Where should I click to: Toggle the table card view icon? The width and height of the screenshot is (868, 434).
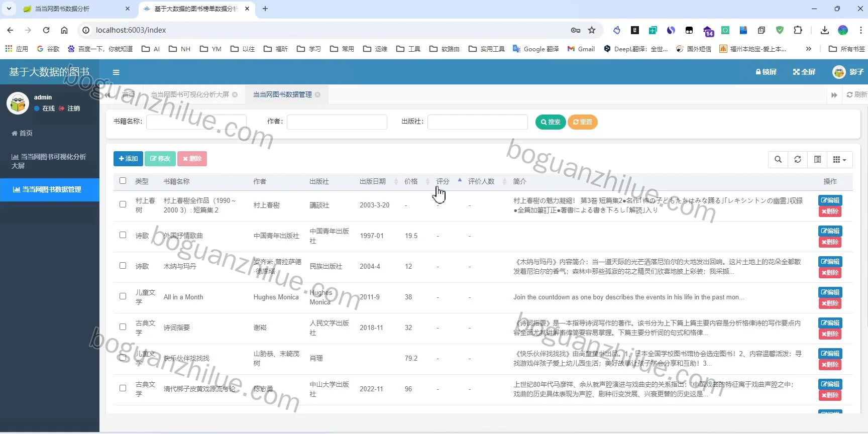click(x=817, y=160)
